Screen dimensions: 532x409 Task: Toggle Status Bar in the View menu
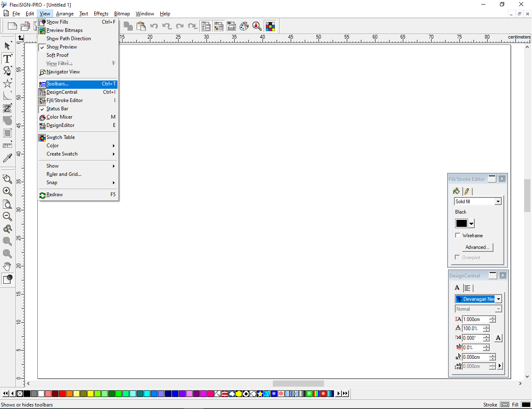point(56,108)
